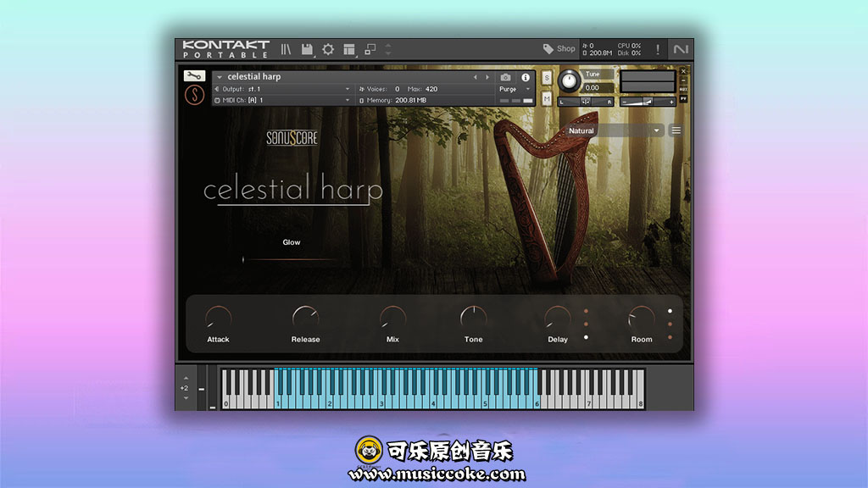Viewport: 868px width, 488px height.
Task: Click the AUX button on instrument header
Action: [x=684, y=89]
